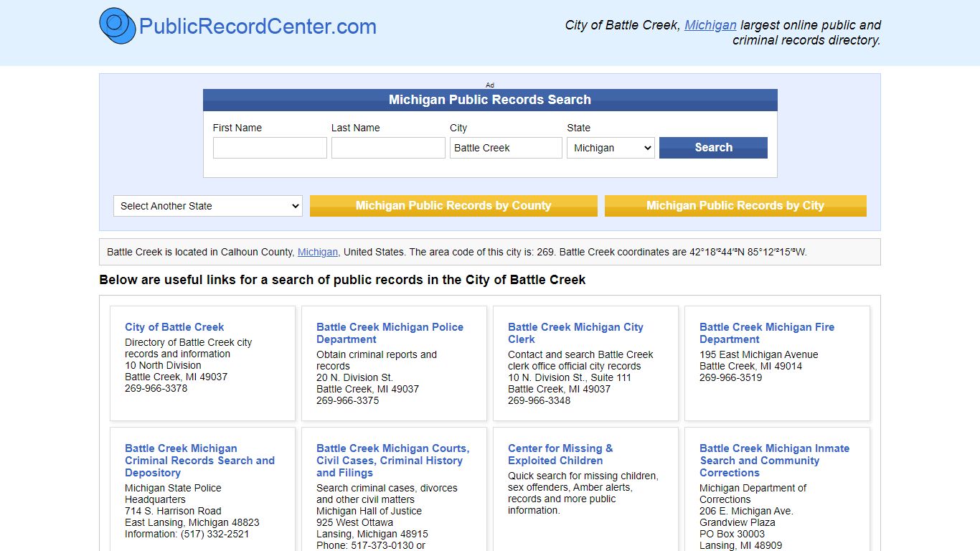Screen dimensions: 980x551
Task: Select the fire department phone 269-966-3519
Action: tap(730, 377)
